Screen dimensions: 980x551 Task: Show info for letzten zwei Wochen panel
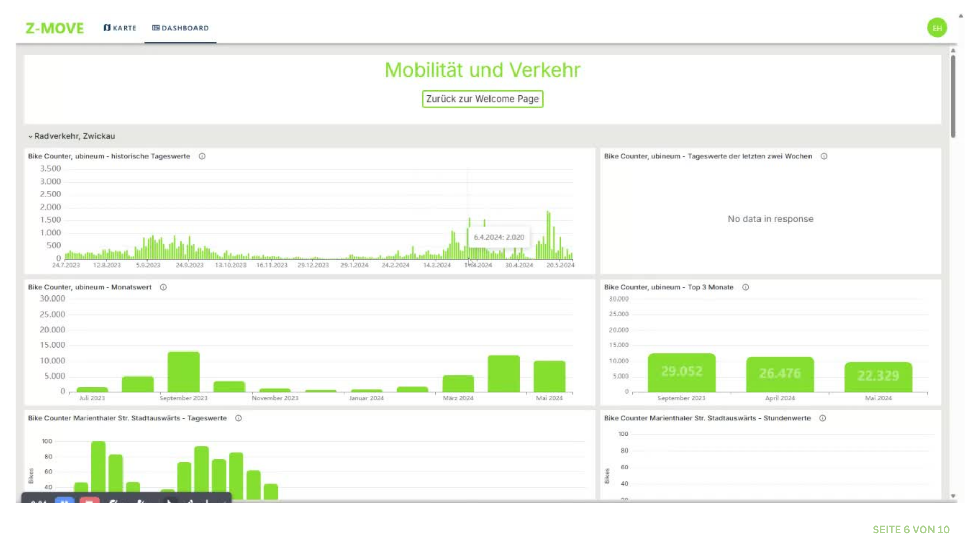[824, 156]
